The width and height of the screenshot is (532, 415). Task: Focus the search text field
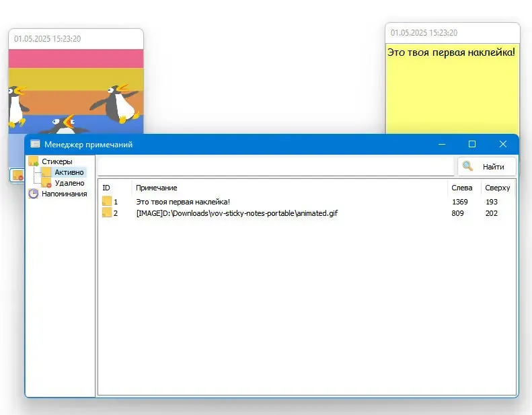[x=276, y=166]
